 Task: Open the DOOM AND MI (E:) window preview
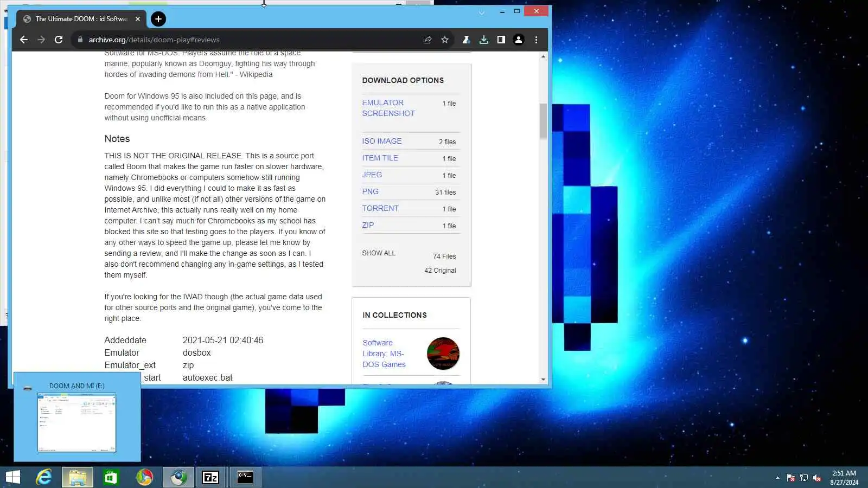point(76,416)
